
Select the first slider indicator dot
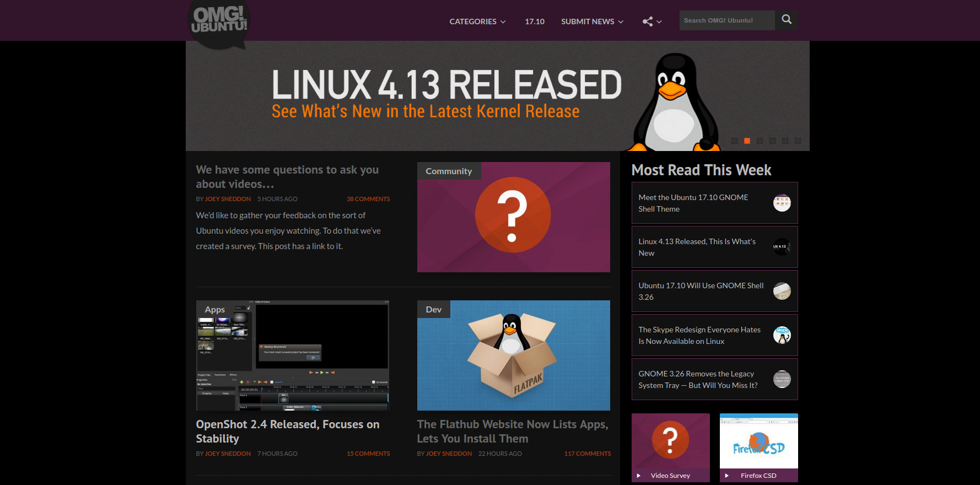[x=734, y=141]
